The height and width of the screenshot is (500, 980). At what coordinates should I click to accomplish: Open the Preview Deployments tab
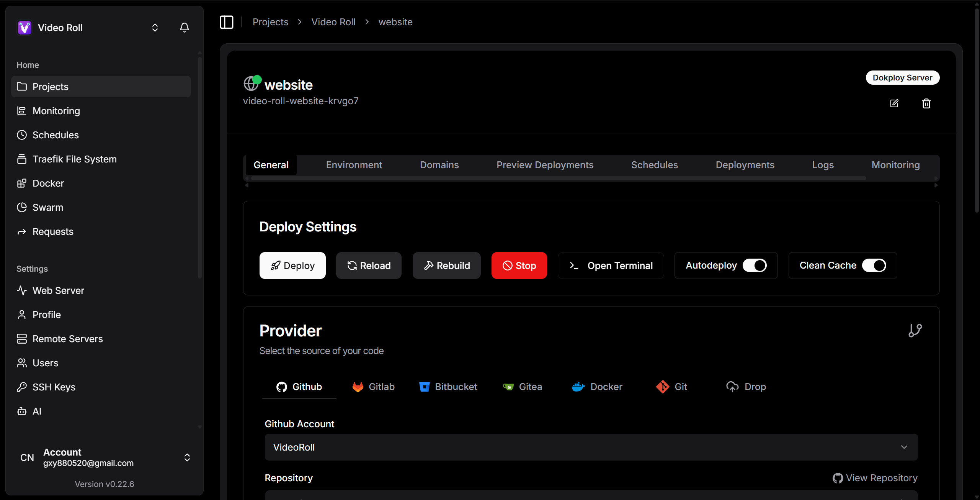[545, 165]
